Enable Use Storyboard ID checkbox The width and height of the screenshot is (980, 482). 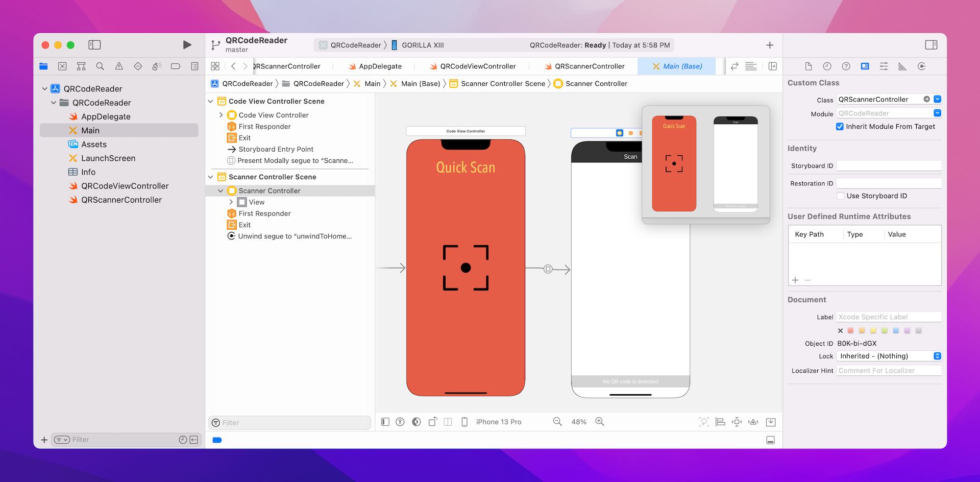tap(840, 196)
